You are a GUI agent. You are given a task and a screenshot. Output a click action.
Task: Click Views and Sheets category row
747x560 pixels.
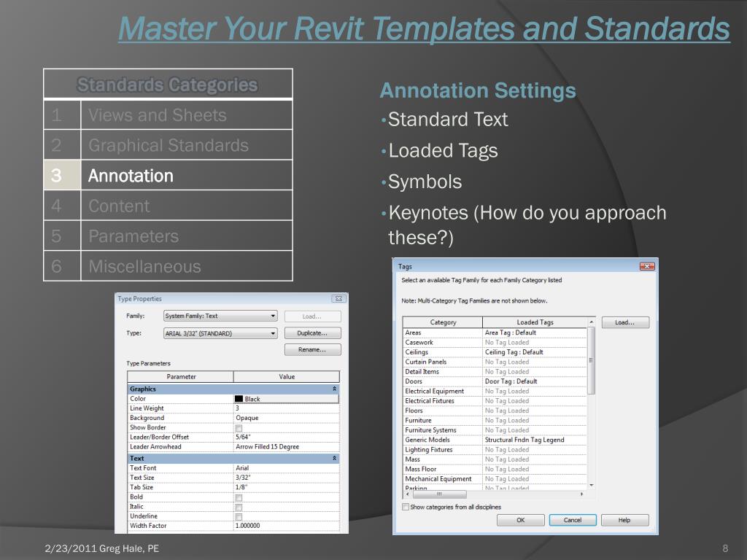(169, 114)
